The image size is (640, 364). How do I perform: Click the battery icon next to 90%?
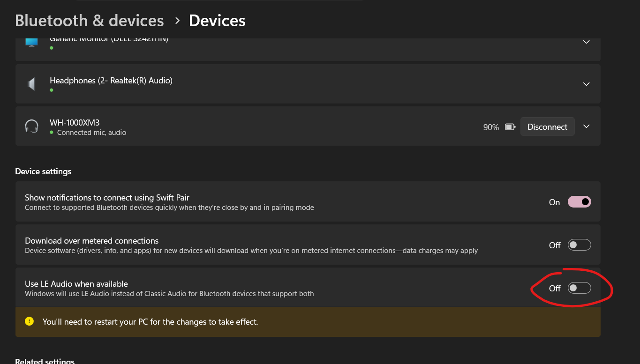pos(510,127)
